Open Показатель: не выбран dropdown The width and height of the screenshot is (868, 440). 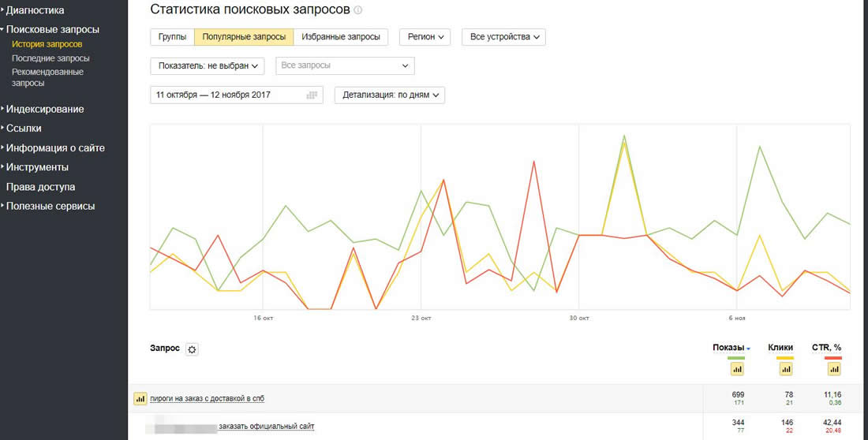(210, 65)
